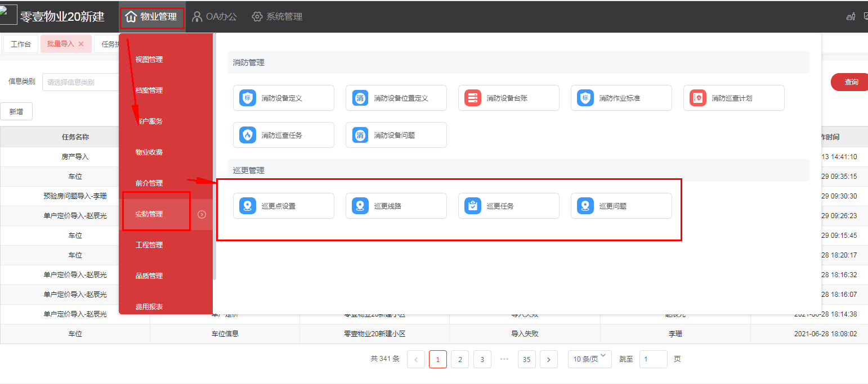Click the gear icon beside 系统管理
868x384 pixels.
pyautogui.click(x=257, y=17)
